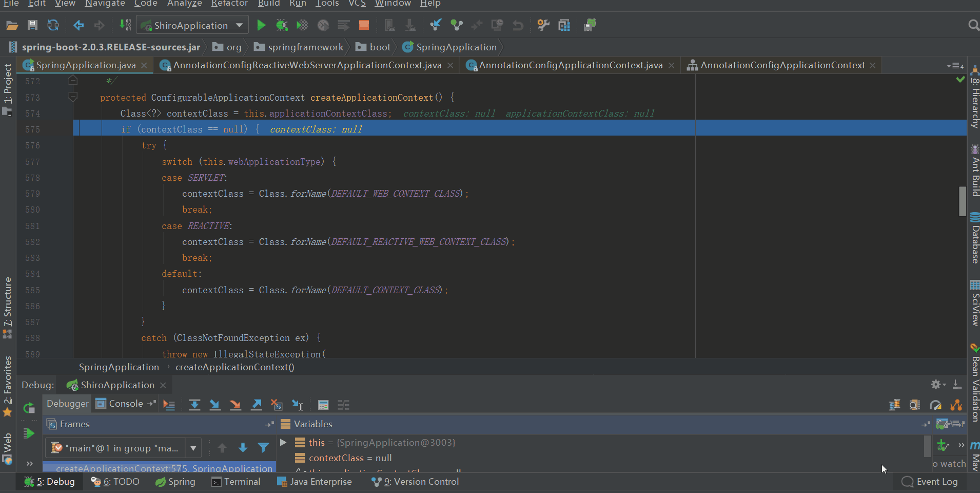
Task: Open the Terminal tool window
Action: [236, 482]
